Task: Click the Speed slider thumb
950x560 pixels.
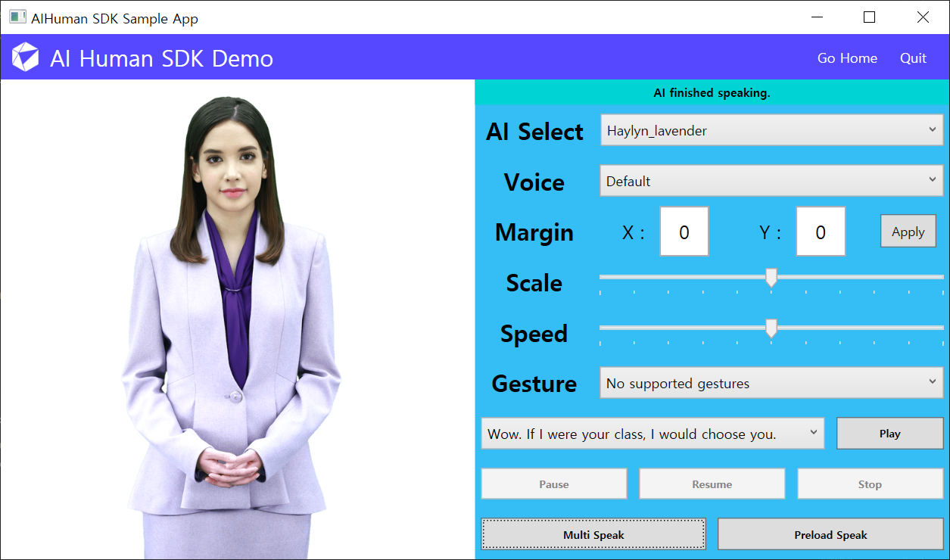Action: pos(771,328)
